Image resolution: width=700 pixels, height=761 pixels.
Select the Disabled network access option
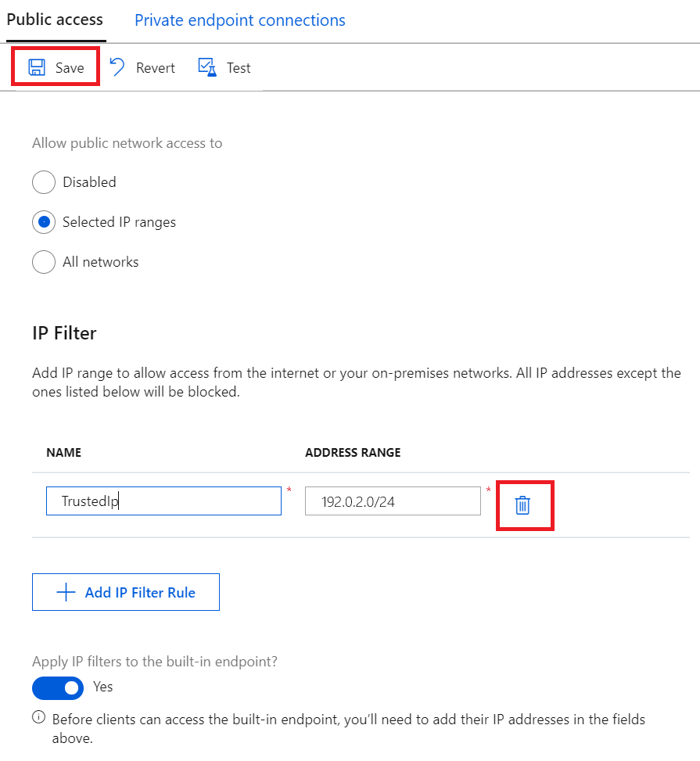[44, 182]
